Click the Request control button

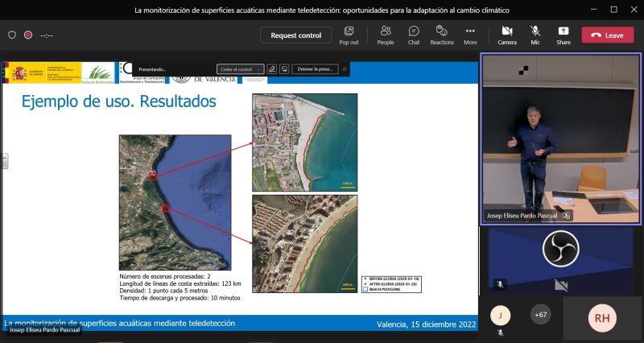[295, 35]
